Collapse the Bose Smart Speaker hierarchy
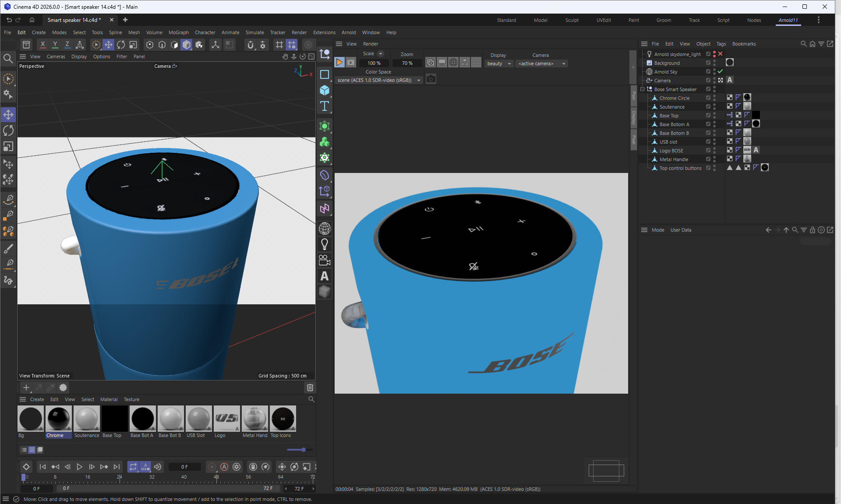The image size is (841, 504). point(643,89)
